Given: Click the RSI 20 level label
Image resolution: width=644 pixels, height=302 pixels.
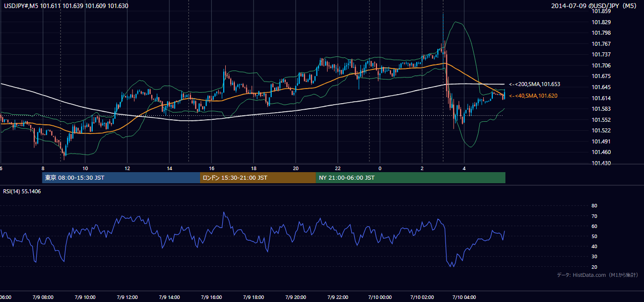Looking at the screenshot, I should coord(594,267).
